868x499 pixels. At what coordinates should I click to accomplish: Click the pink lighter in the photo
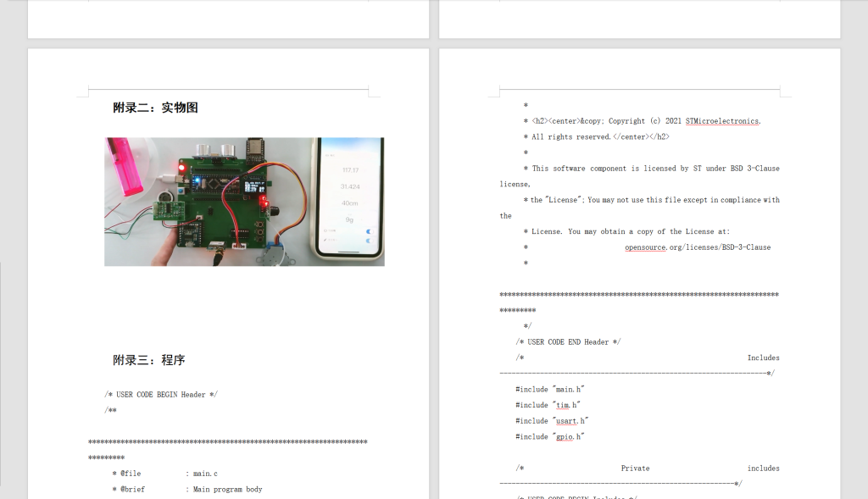click(125, 166)
